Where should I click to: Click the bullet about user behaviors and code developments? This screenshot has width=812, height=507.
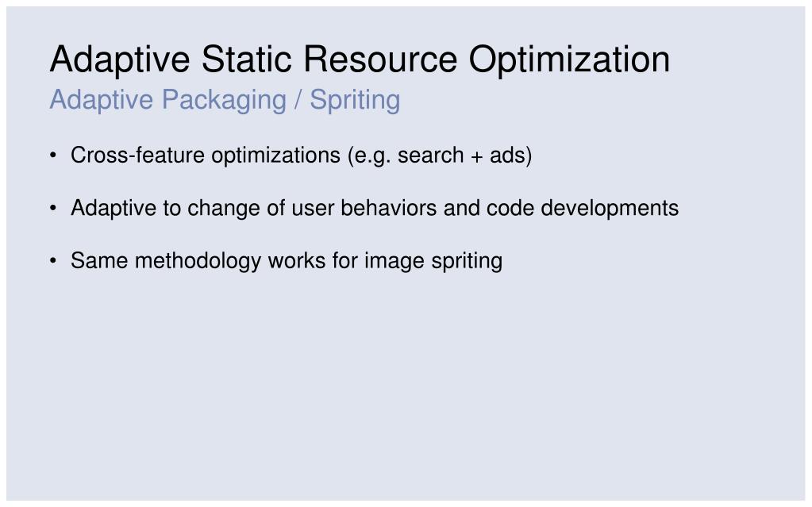375,208
